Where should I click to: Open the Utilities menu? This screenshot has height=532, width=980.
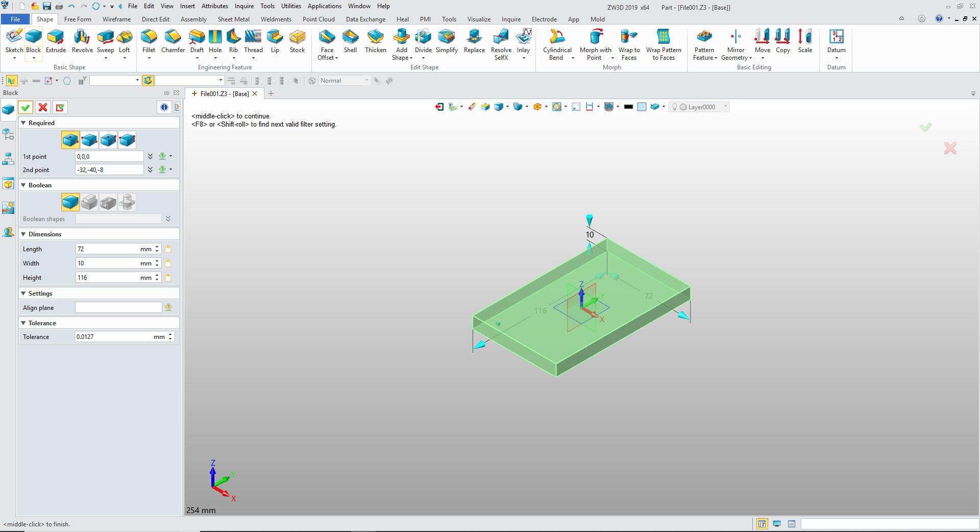[x=291, y=6]
